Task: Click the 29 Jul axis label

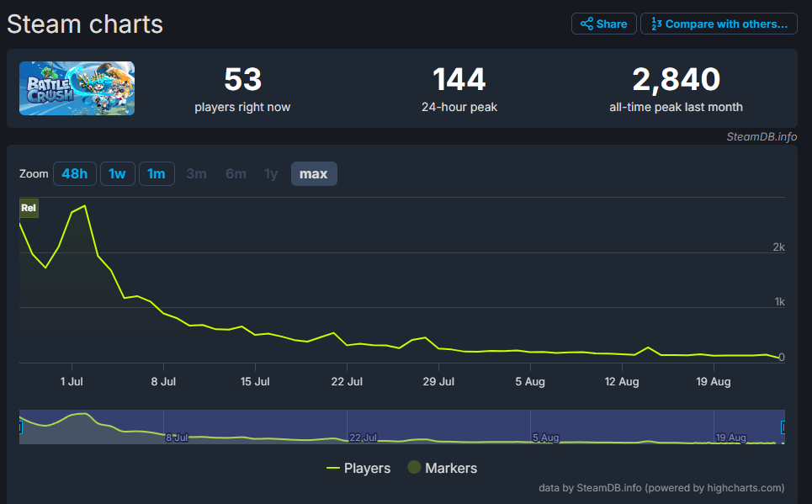Action: click(x=438, y=382)
